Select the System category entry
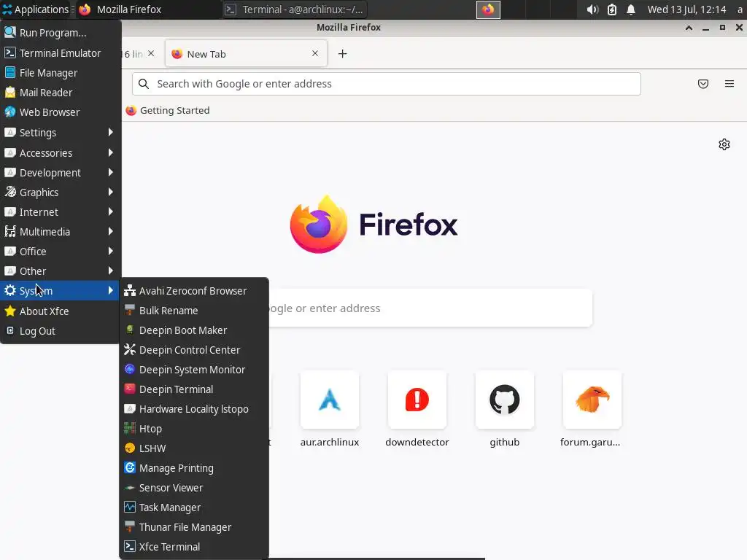This screenshot has width=747, height=560. tap(61, 290)
